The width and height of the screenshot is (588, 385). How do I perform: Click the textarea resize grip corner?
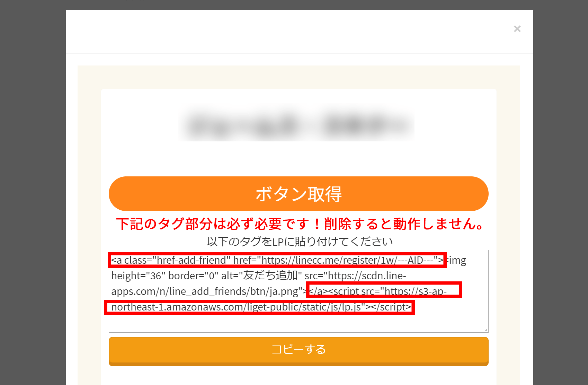pos(485,330)
